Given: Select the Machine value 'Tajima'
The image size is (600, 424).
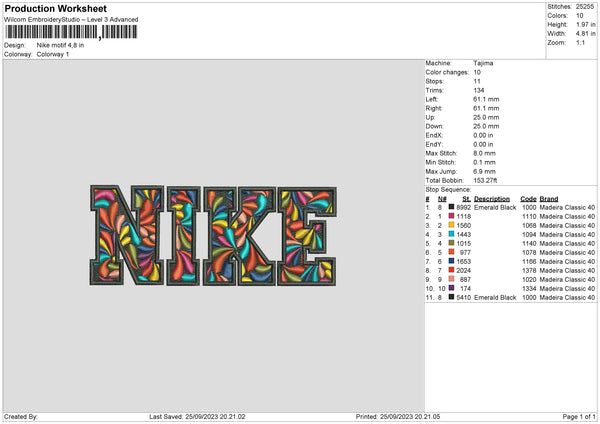Looking at the screenshot, I should (483, 63).
